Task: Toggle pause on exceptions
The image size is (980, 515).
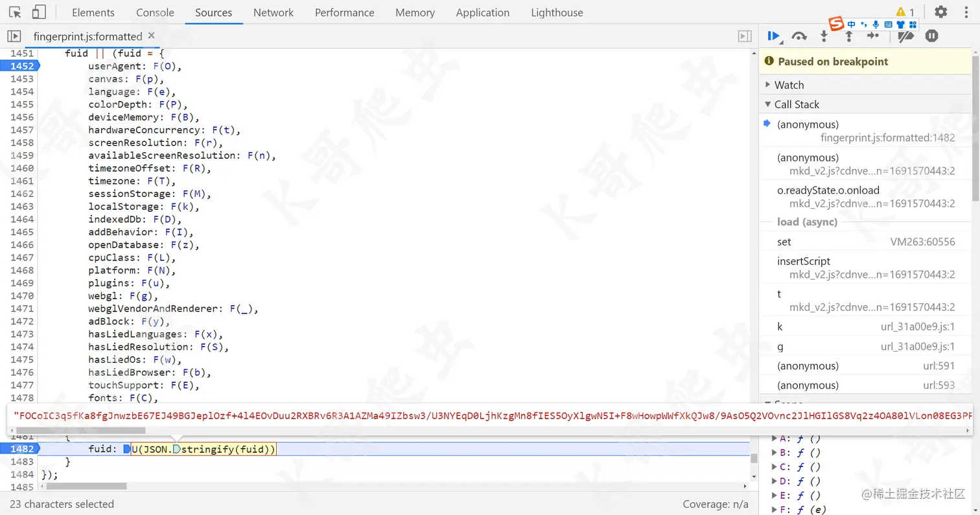Action: coord(931,36)
